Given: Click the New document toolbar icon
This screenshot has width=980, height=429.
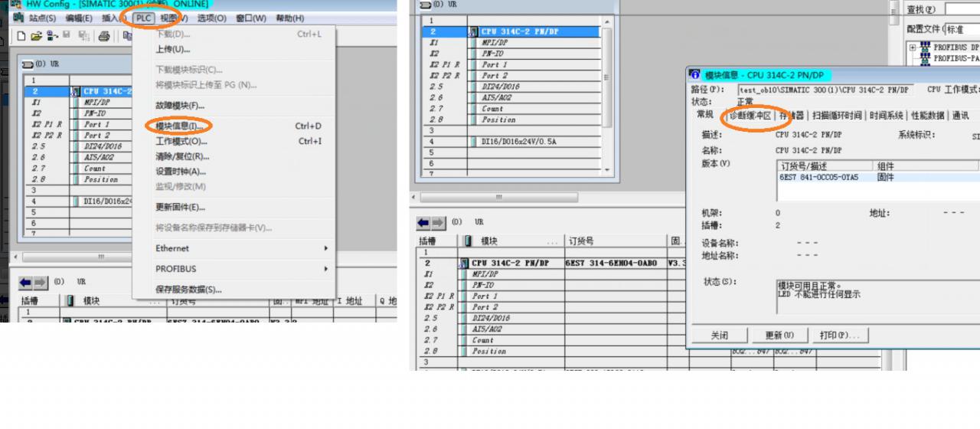Looking at the screenshot, I should click(x=21, y=36).
